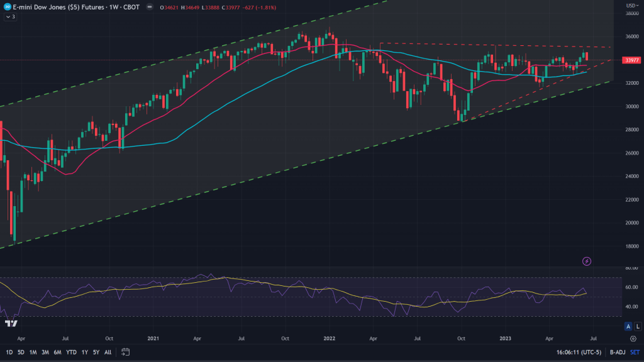
Task: Toggle auto scale with the A button
Action: [x=628, y=326]
